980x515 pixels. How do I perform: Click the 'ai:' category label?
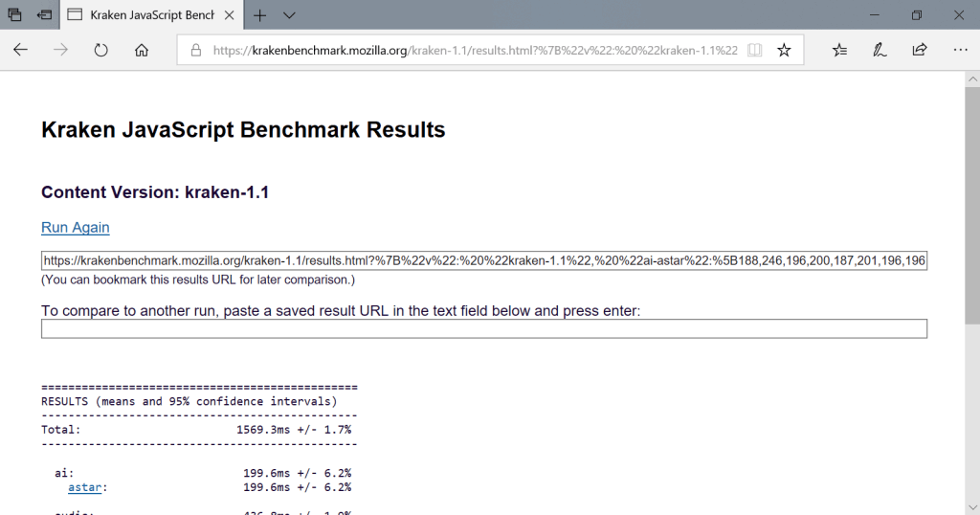(64, 473)
